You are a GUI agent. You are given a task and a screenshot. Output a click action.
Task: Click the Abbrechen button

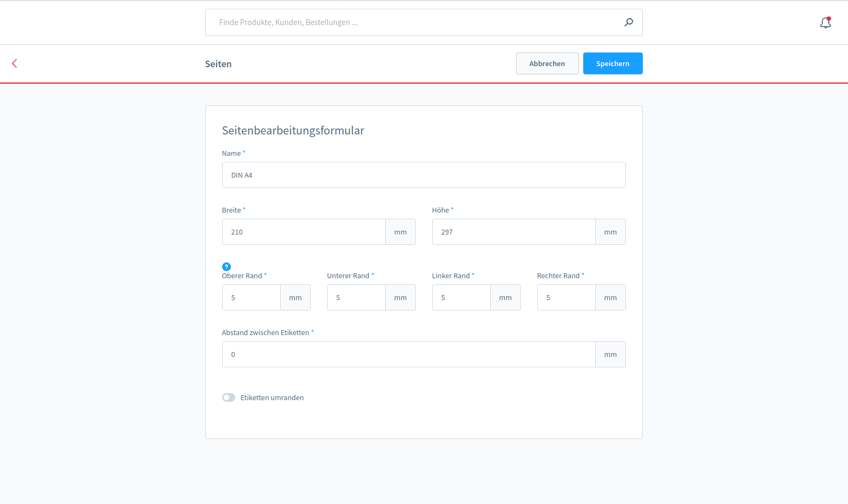tap(547, 63)
